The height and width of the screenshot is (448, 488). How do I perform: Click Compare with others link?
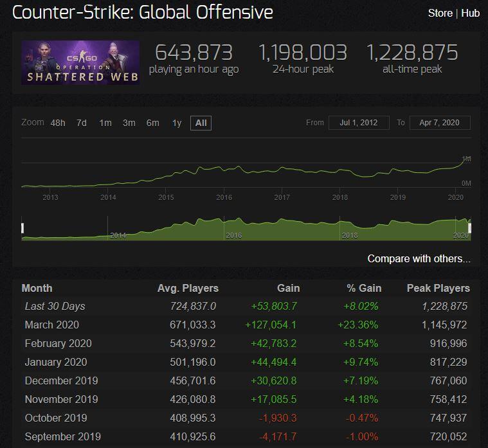click(x=419, y=258)
